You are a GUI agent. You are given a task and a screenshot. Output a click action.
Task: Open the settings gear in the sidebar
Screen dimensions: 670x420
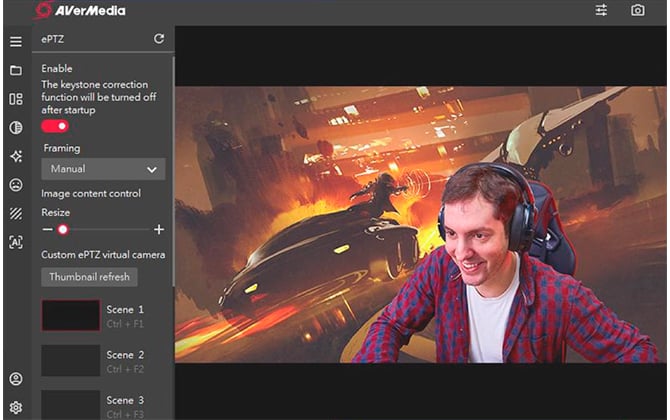tap(16, 408)
